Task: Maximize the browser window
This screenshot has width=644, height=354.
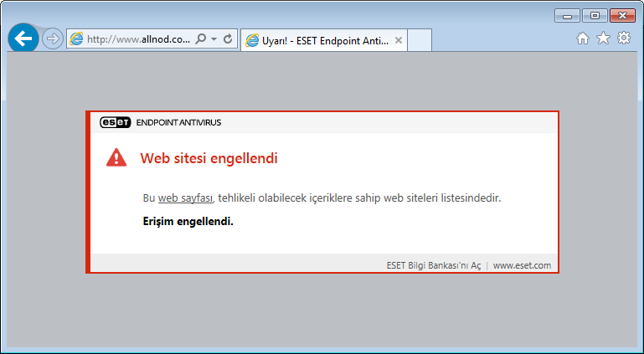Action: 595,16
